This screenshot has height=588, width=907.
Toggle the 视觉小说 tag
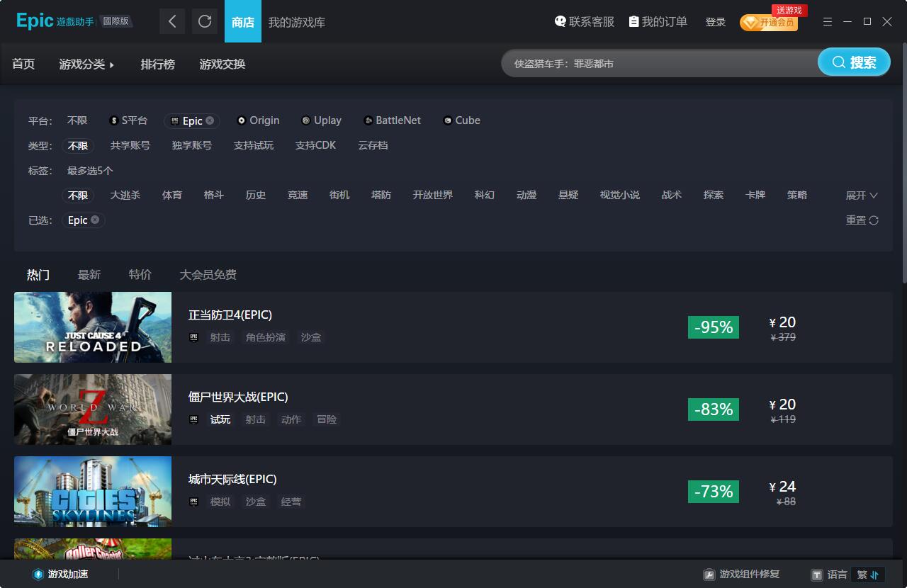tap(620, 195)
